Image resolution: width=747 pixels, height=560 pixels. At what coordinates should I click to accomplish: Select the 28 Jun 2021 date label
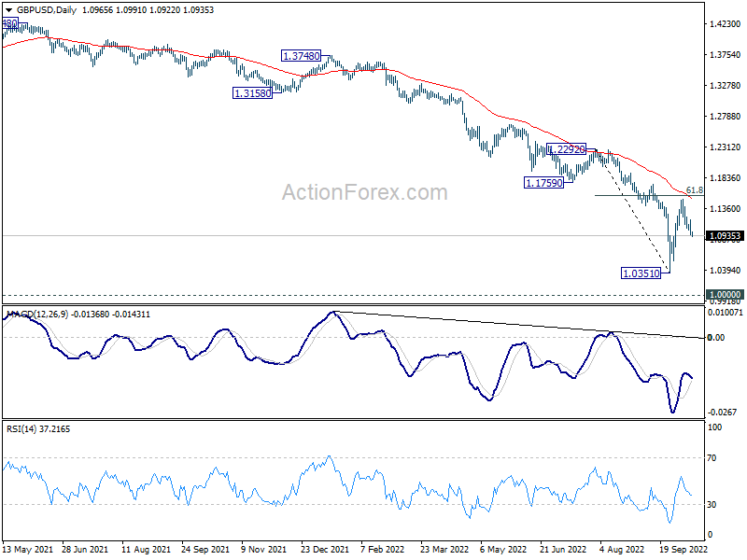pos(85,550)
